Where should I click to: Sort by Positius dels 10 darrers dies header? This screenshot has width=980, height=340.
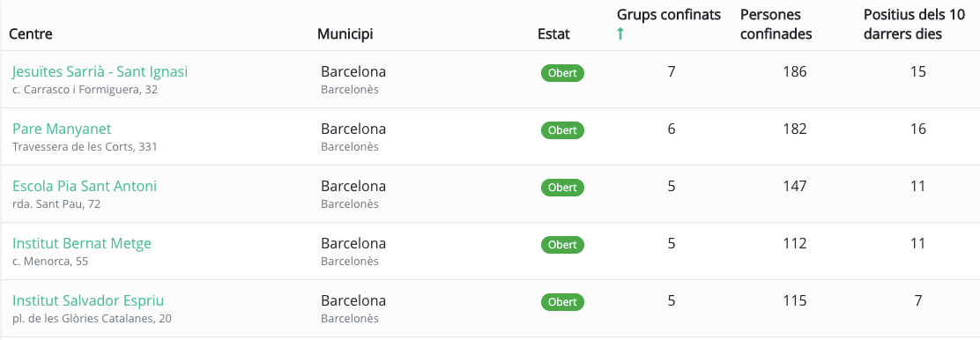(x=915, y=25)
